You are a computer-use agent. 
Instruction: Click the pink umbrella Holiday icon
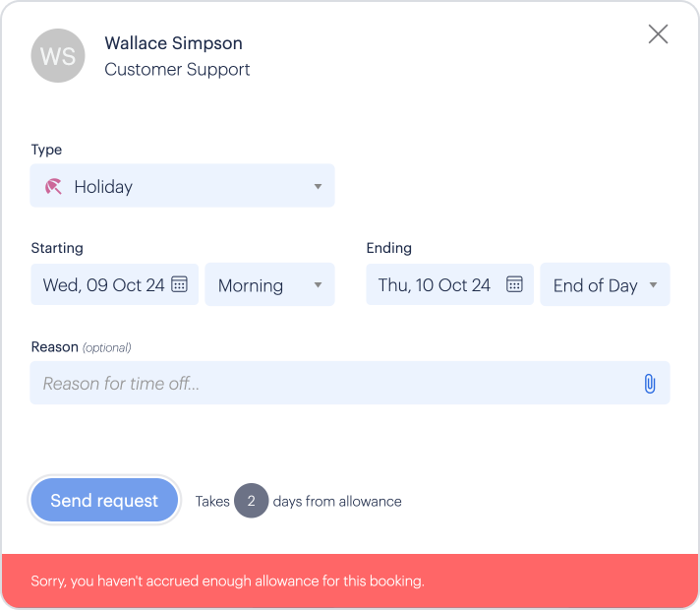point(54,186)
